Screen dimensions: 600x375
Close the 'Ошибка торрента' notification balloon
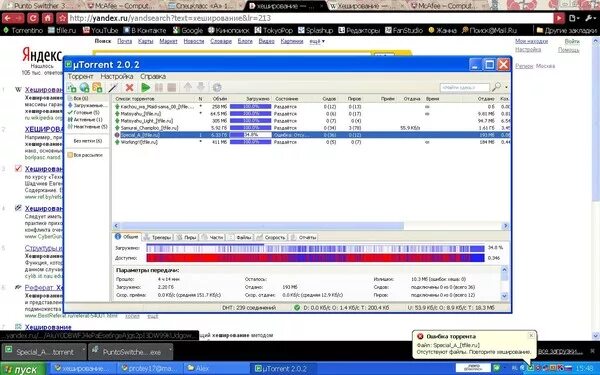pyautogui.click(x=531, y=336)
